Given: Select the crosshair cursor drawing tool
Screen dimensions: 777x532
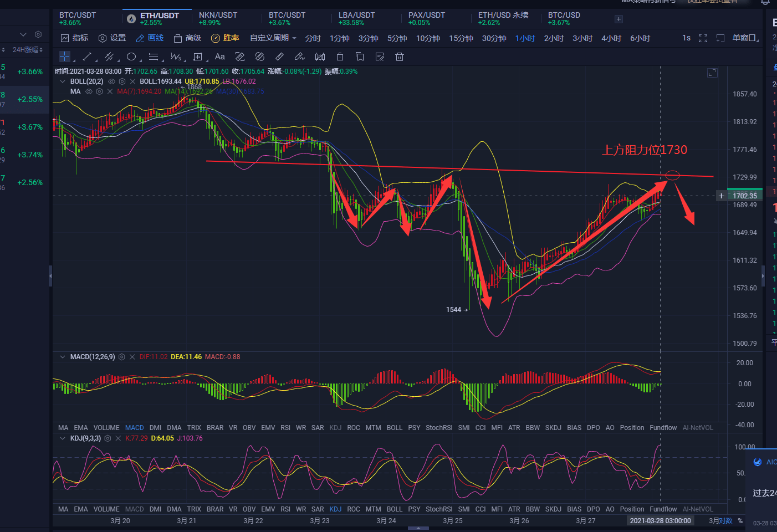Looking at the screenshot, I should (65, 57).
